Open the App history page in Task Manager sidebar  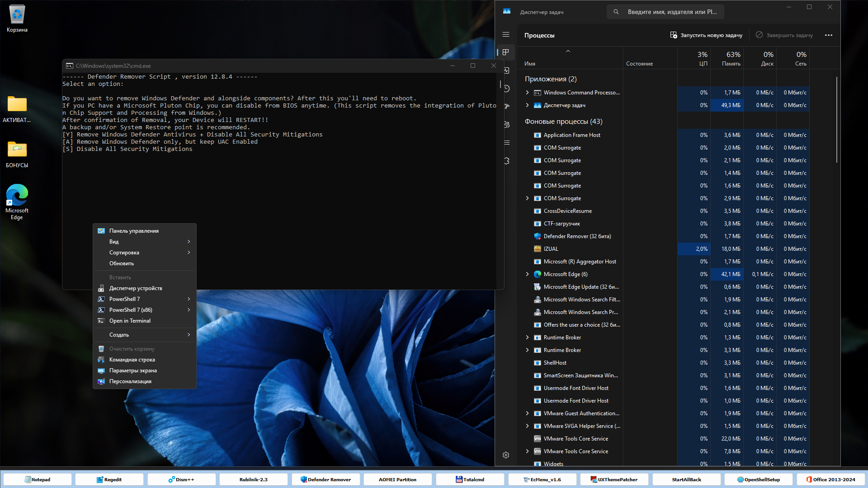pyautogui.click(x=506, y=89)
